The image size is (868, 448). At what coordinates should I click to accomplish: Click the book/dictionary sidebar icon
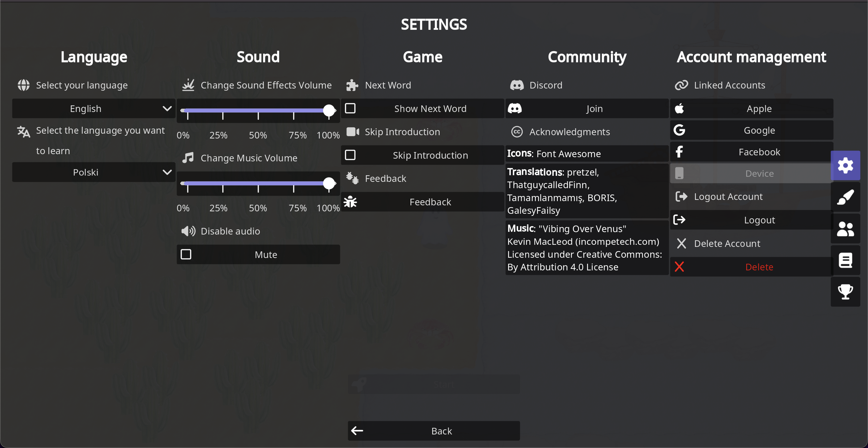tap(845, 260)
